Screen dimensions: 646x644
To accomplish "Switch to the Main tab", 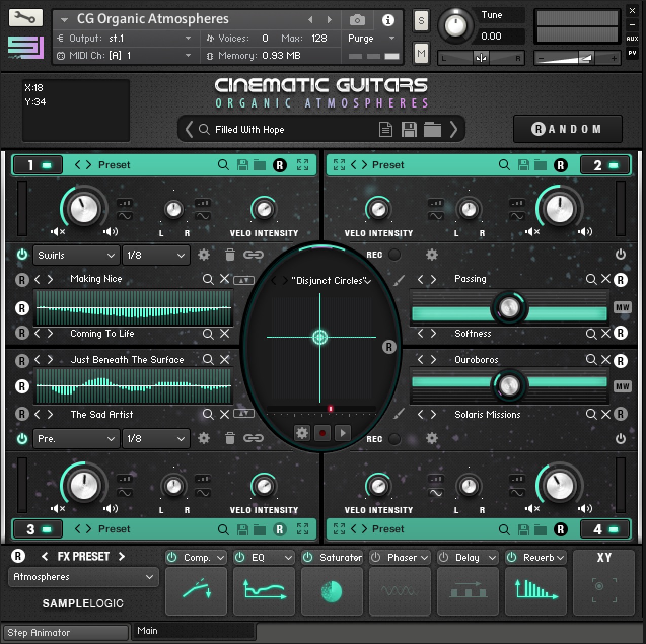I will tap(193, 631).
